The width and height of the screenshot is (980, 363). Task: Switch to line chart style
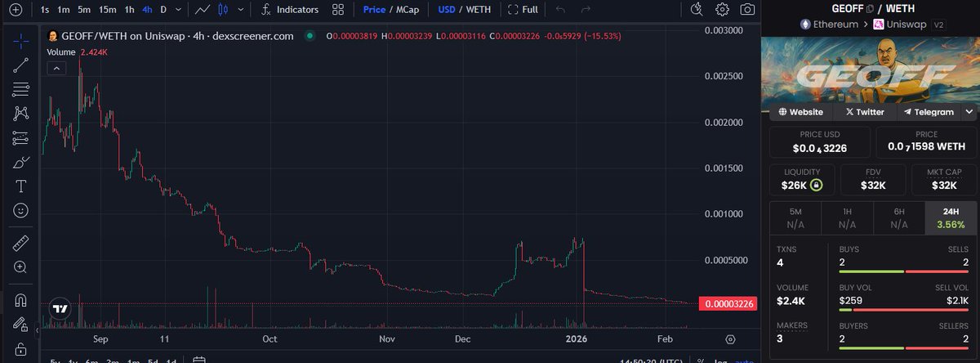pyautogui.click(x=203, y=10)
